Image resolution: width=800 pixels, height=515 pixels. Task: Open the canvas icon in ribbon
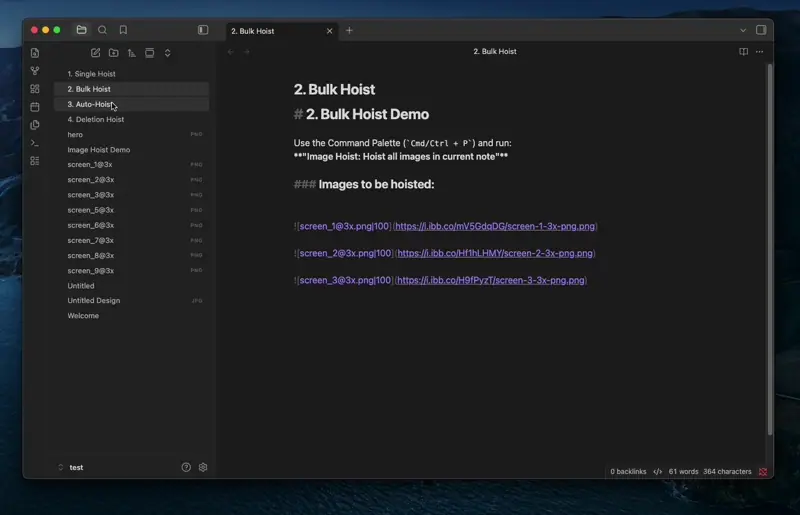(x=35, y=89)
